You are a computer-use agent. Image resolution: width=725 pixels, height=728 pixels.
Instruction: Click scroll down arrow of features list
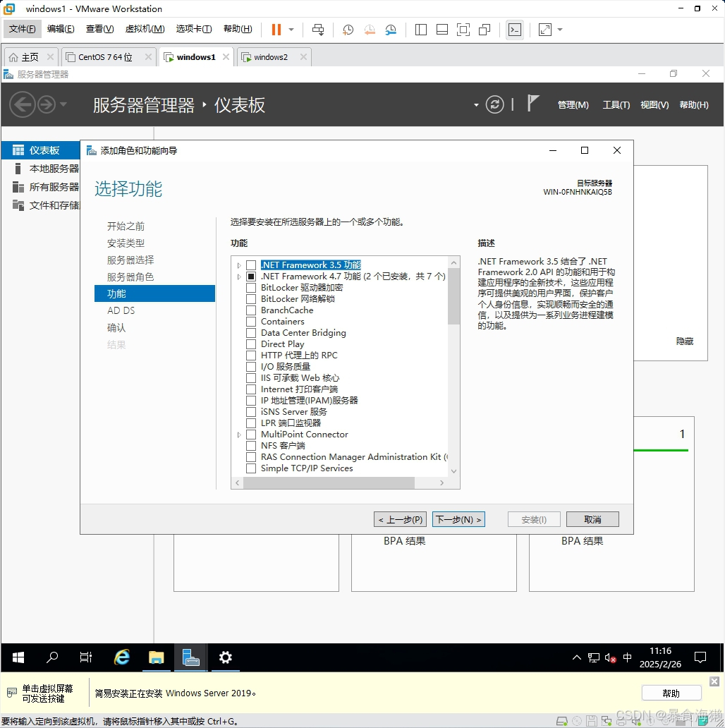coord(454,471)
